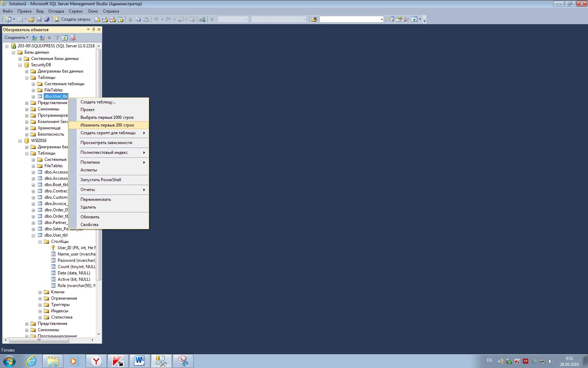Select Создать таблицу... in context menu
Viewport: 588px width, 368px height.
coord(108,102)
